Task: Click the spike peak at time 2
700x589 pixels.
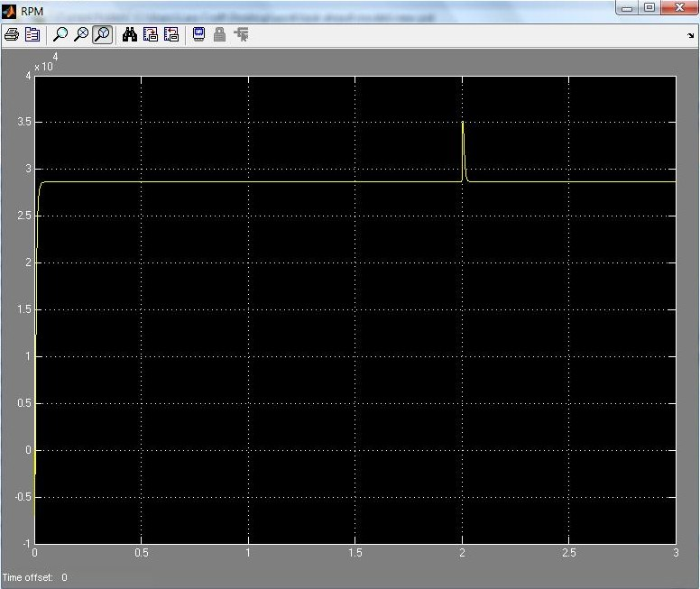Action: (x=462, y=123)
